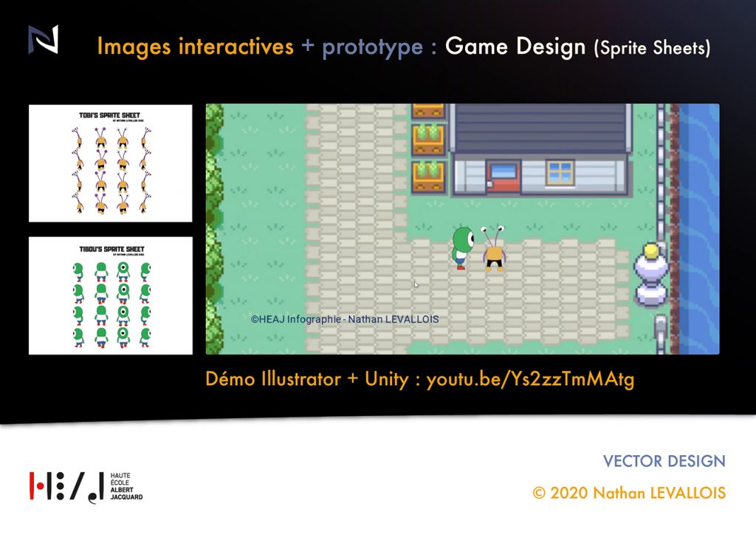Click the yellow-framed window of the house
756x535 pixels.
(x=560, y=173)
